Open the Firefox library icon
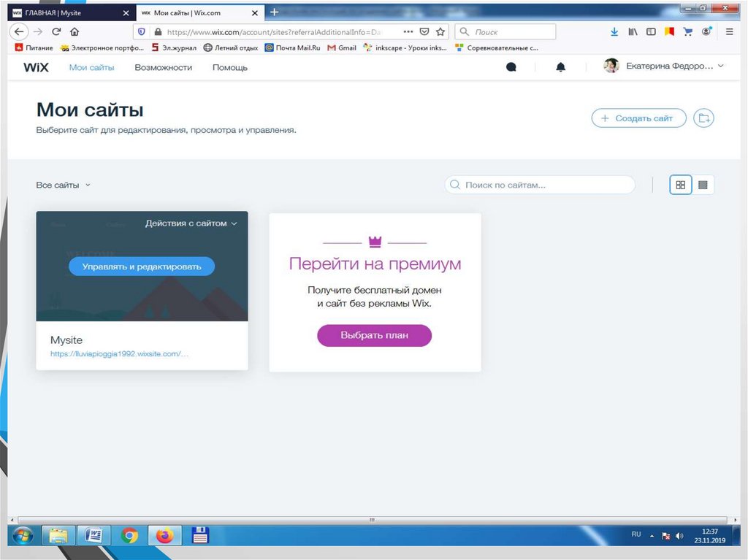The height and width of the screenshot is (560, 748). [x=633, y=32]
